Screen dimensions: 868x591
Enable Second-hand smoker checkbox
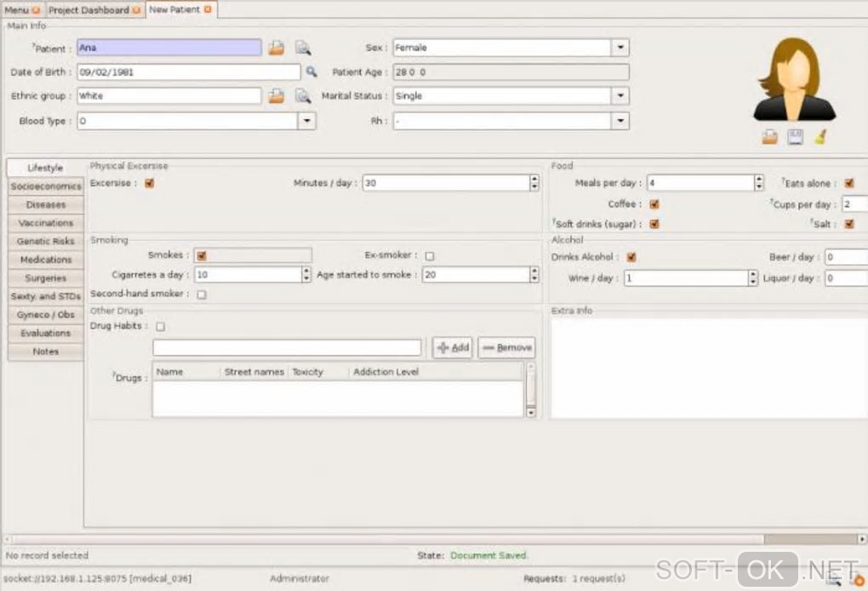pos(202,294)
